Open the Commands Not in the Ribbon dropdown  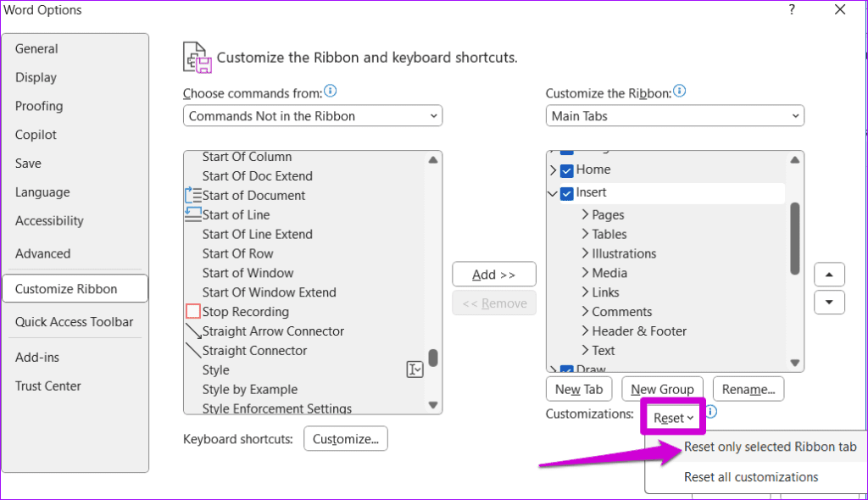(313, 116)
